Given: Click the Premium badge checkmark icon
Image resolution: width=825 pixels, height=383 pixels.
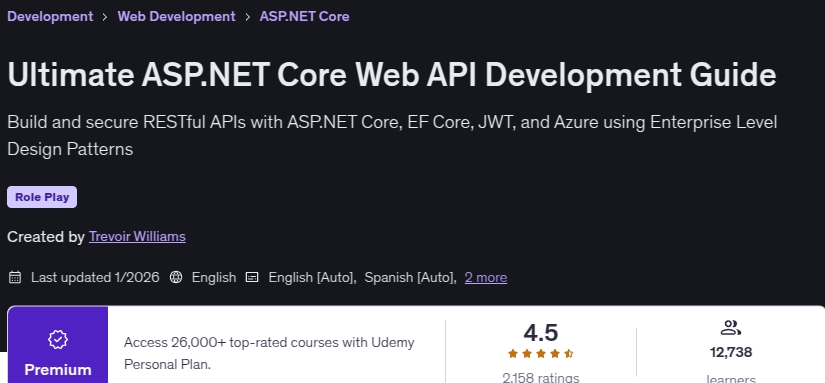Looking at the screenshot, I should 58,340.
